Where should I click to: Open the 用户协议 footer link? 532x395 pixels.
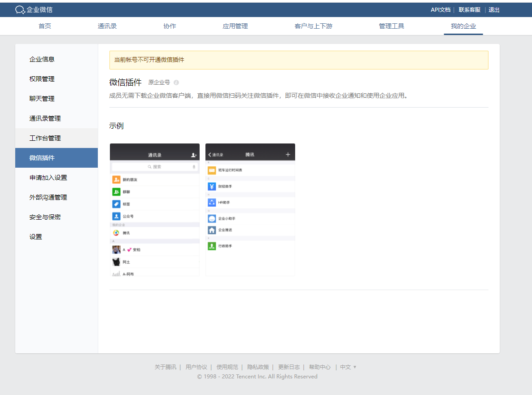196,367
